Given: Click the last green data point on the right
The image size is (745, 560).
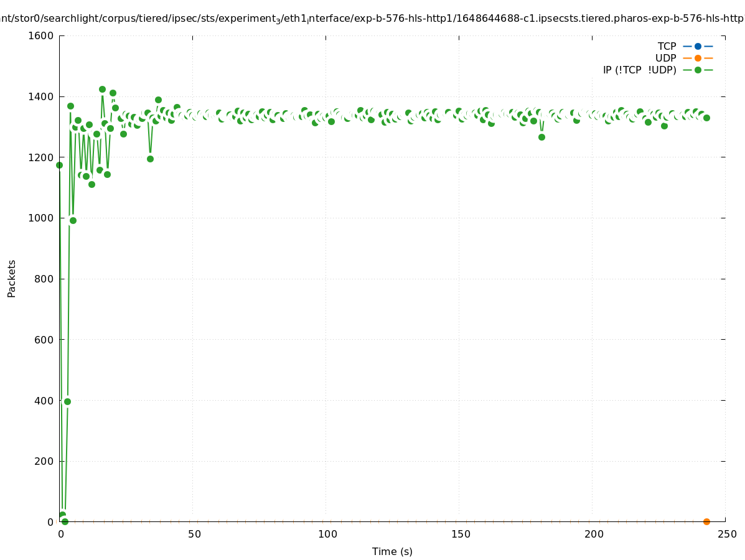Looking at the screenshot, I should [x=706, y=118].
